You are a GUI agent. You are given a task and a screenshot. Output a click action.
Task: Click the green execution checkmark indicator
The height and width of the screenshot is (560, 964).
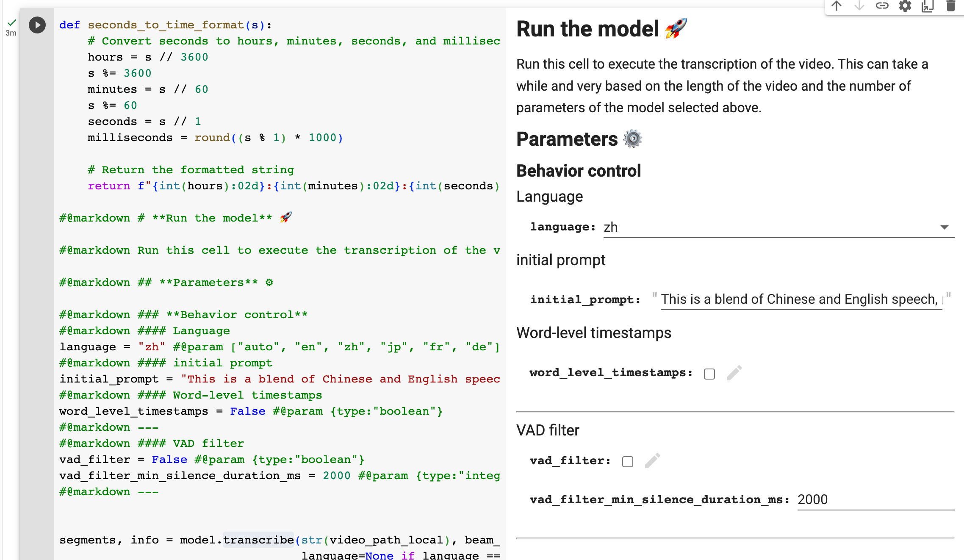(x=11, y=22)
